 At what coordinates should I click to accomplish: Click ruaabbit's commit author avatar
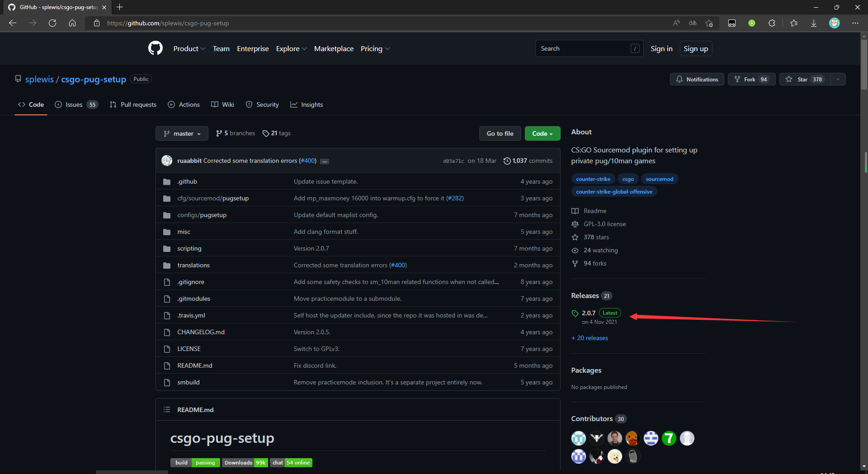(167, 161)
